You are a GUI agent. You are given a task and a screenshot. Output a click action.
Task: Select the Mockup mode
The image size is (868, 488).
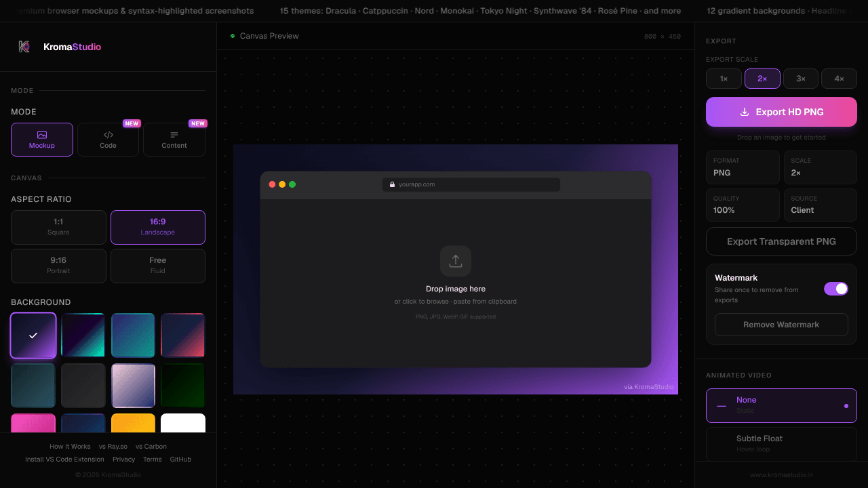42,140
